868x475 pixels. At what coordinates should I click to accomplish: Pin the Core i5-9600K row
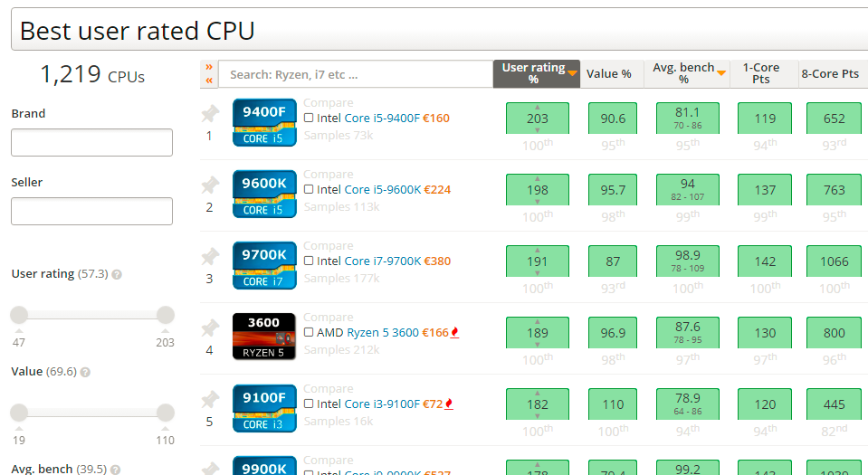tap(210, 185)
